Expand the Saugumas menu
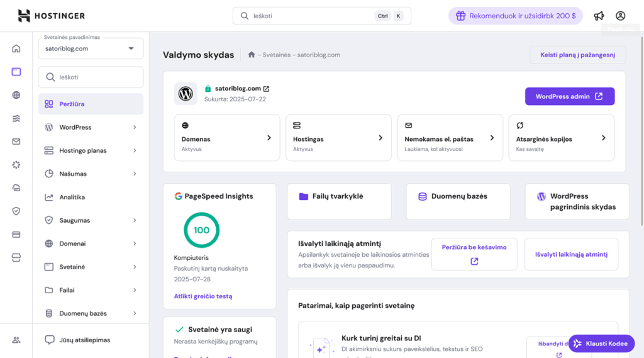The height and width of the screenshot is (358, 644). (x=91, y=220)
